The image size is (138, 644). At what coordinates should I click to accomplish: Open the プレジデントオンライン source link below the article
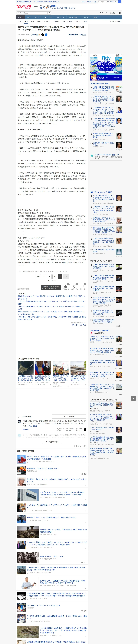coord(79,325)
